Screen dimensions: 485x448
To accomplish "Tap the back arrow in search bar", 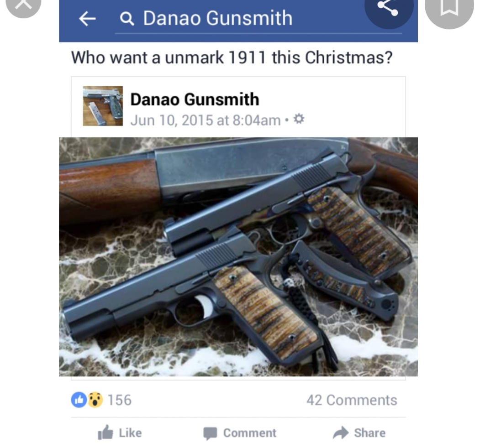I will tap(87, 19).
